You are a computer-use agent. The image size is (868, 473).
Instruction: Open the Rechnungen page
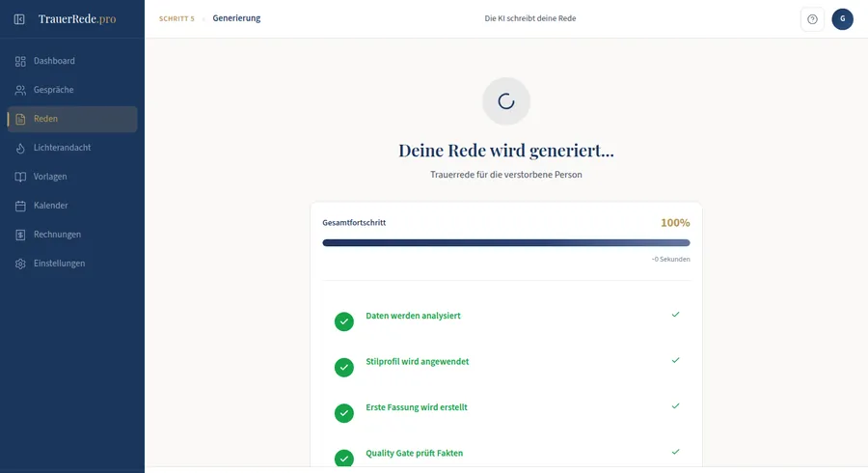tap(72, 235)
